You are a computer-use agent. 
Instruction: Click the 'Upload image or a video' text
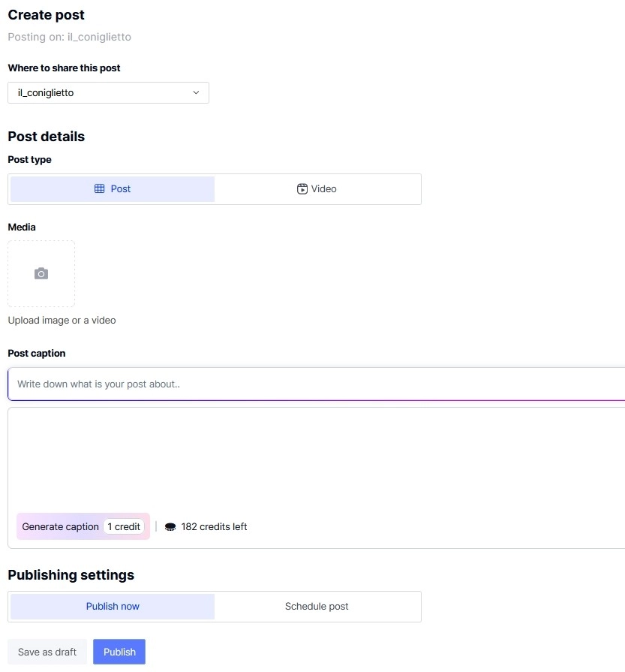pos(62,321)
